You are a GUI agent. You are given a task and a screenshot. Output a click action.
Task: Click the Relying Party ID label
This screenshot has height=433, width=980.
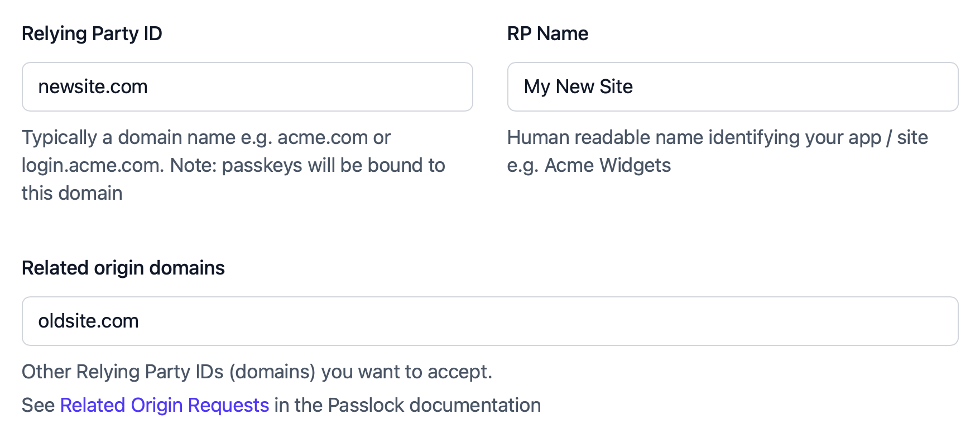(x=92, y=33)
